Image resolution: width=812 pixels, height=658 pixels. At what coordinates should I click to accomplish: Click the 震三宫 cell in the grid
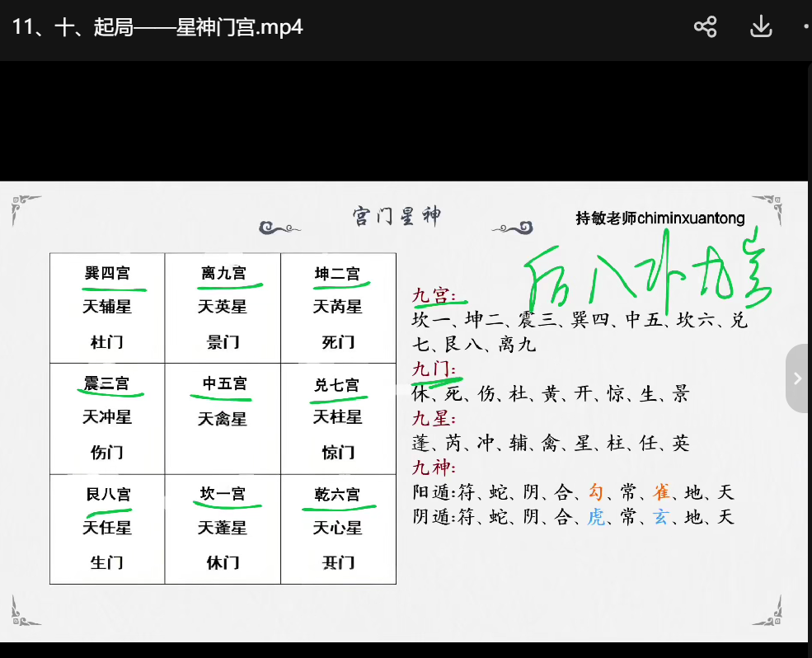[107, 418]
